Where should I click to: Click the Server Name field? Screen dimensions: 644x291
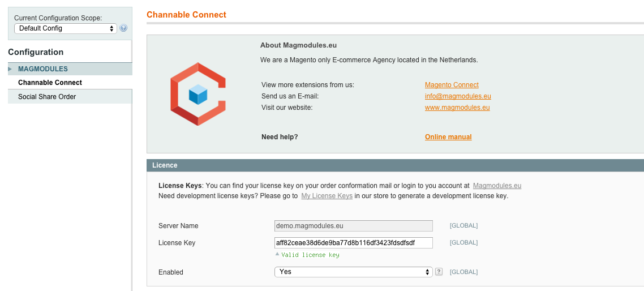[x=353, y=226]
